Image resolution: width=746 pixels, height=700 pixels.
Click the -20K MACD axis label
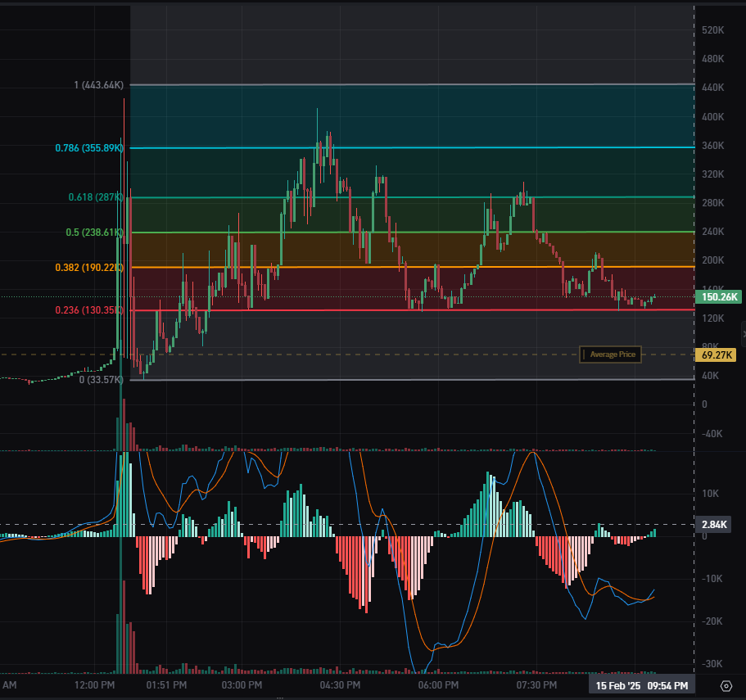(x=712, y=621)
